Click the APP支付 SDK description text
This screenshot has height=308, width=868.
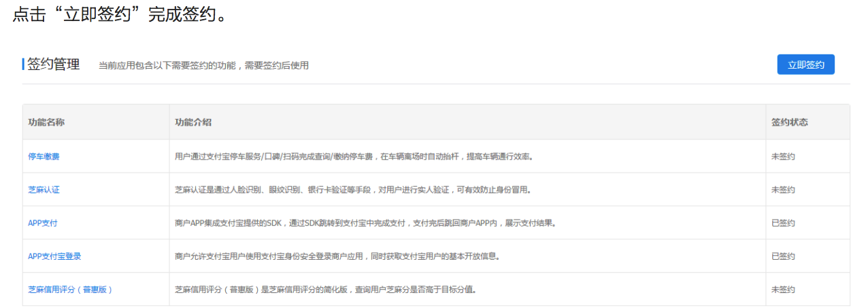tap(365, 223)
